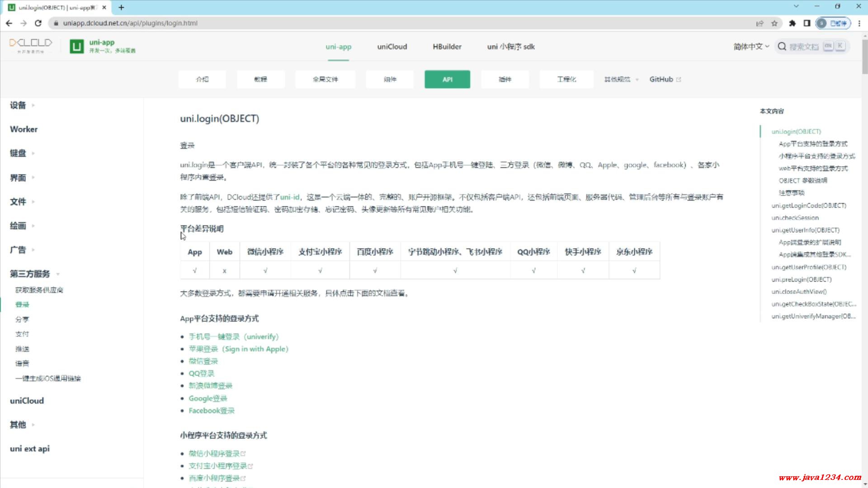The height and width of the screenshot is (488, 868).
Task: Toggle the browser side panel icon
Action: [807, 23]
